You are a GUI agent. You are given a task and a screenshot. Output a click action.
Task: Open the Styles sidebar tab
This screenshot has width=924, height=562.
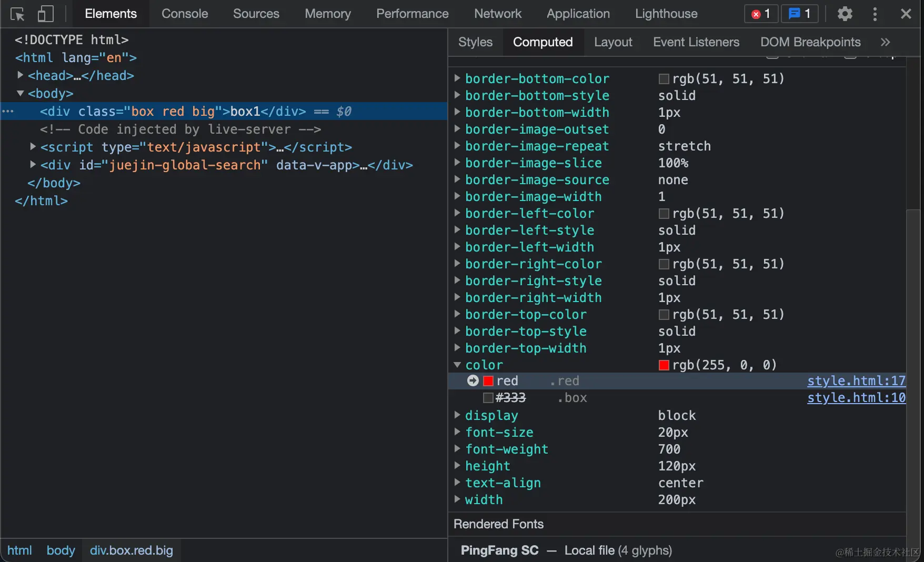tap(475, 42)
